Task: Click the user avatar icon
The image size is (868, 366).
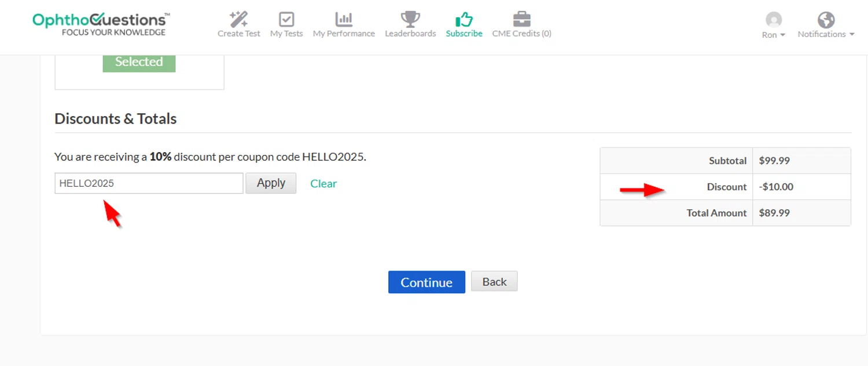Action: (774, 20)
